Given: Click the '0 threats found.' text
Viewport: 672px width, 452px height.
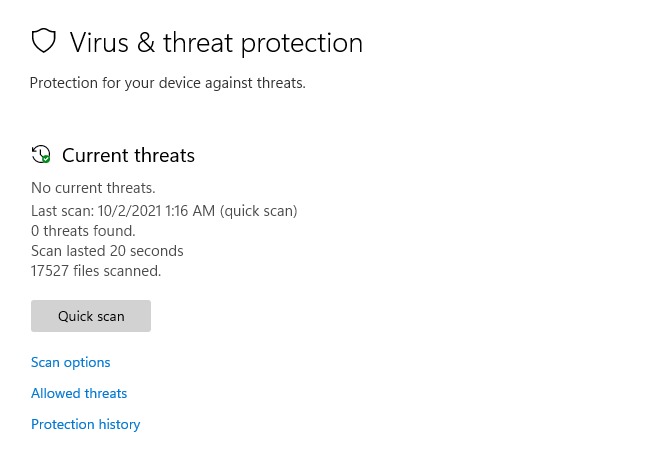Looking at the screenshot, I should pos(83,231).
